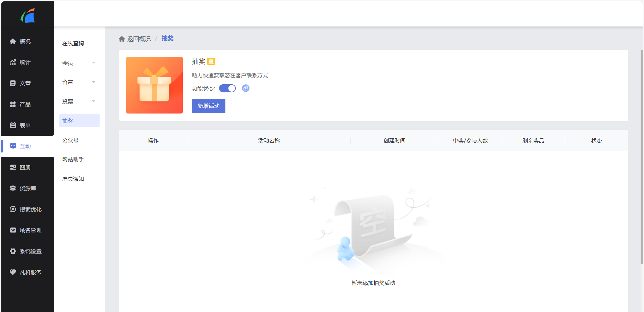The width and height of the screenshot is (644, 312).
Task: Select the 文章 article icon in sidebar
Action: [x=13, y=83]
